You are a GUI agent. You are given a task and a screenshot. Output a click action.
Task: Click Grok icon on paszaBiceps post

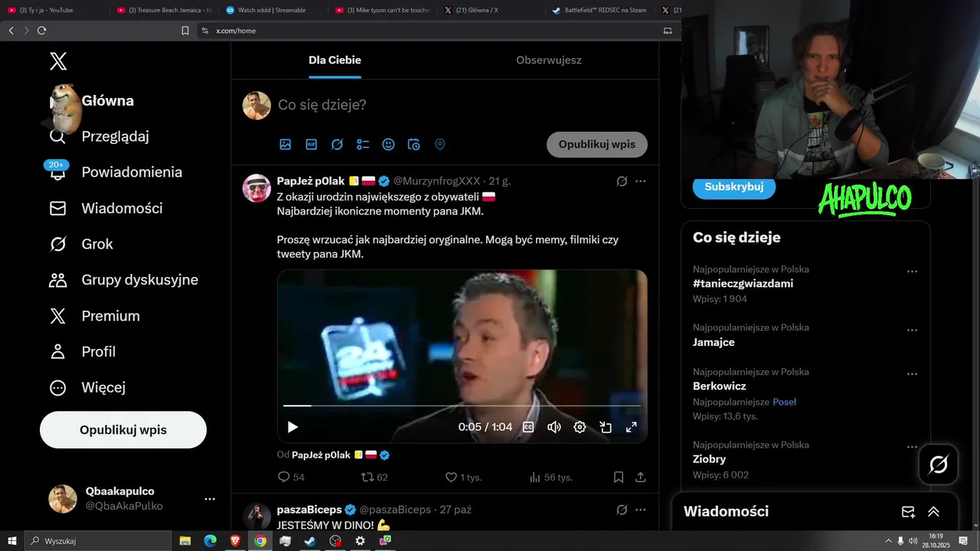pyautogui.click(x=622, y=510)
